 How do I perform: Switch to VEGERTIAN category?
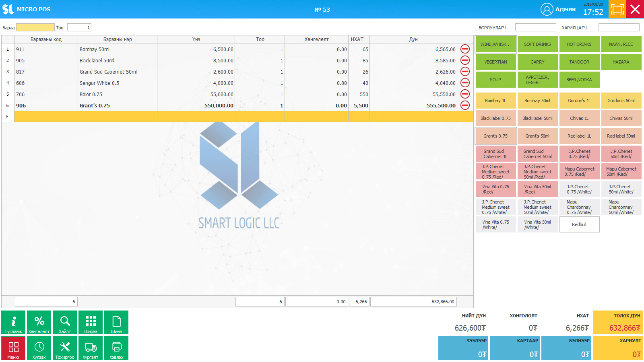[495, 62]
